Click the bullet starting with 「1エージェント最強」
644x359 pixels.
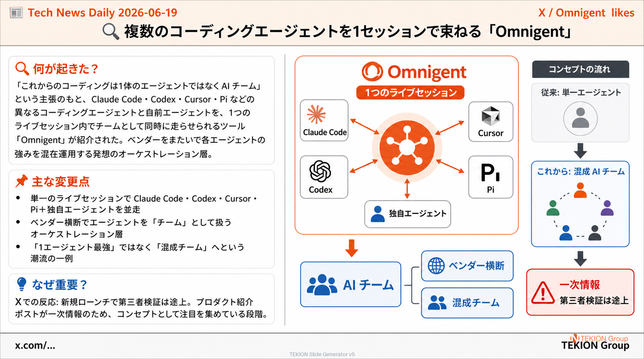[x=137, y=252]
